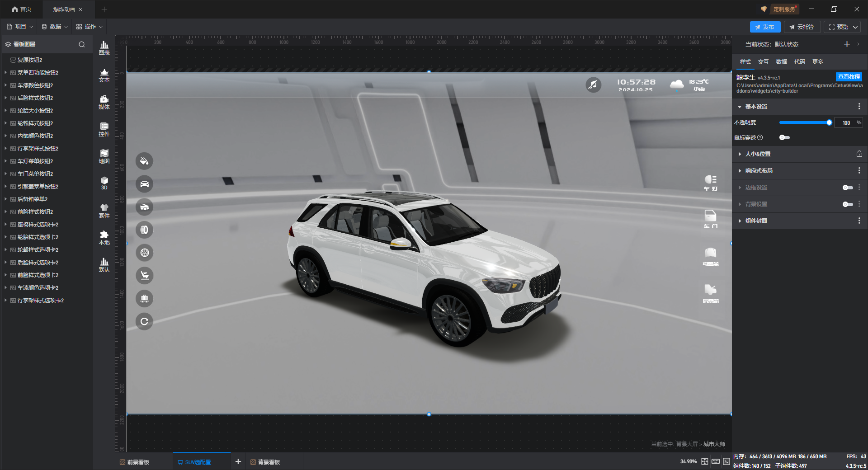Close the 爆炸动画 tab
The image size is (868, 470).
(x=80, y=9)
